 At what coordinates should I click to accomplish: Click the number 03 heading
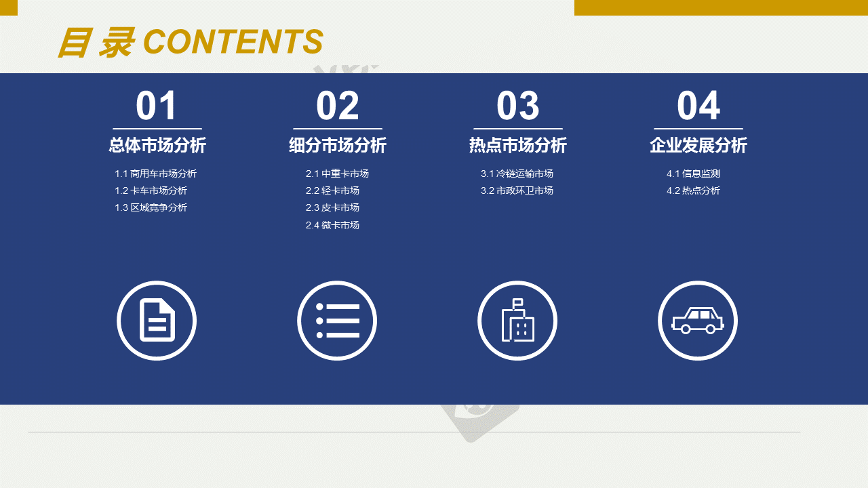[517, 106]
